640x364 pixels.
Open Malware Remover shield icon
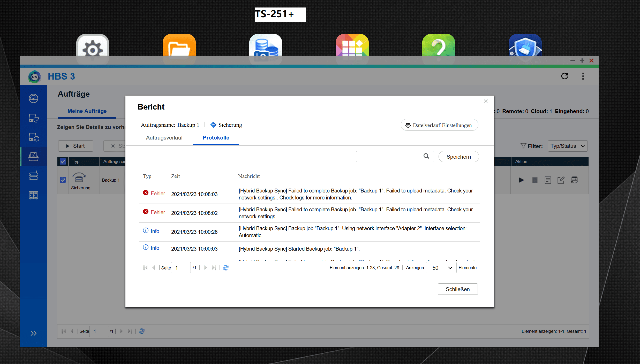point(525,49)
